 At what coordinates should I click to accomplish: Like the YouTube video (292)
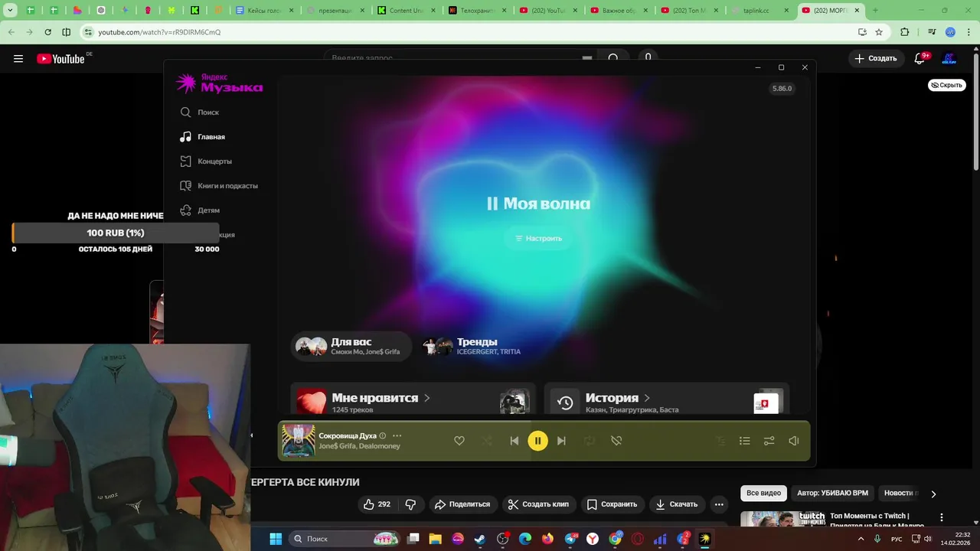(377, 504)
